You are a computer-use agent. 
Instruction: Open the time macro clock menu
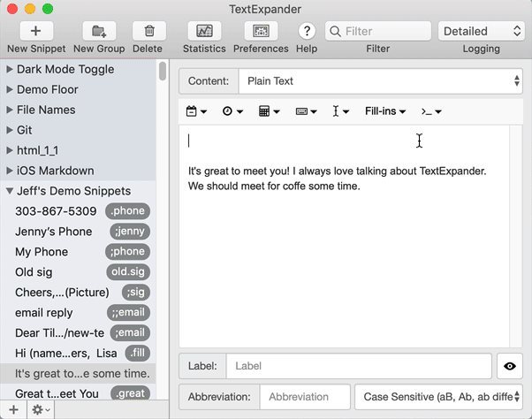point(232,111)
